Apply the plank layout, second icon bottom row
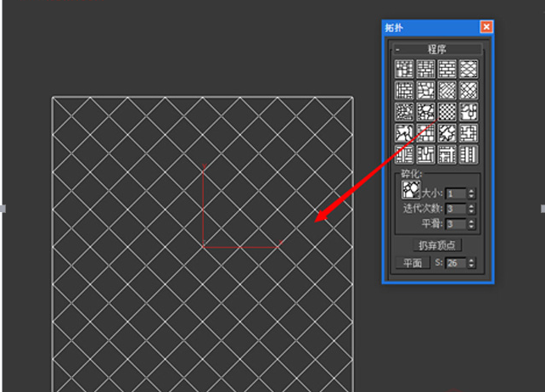Image resolution: width=545 pixels, height=392 pixels. pos(426,154)
